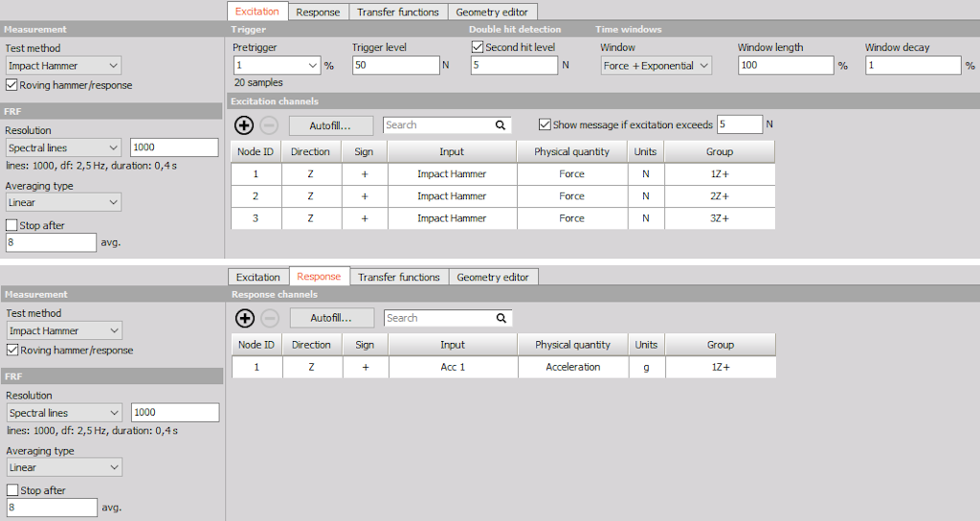980x521 pixels.
Task: Click Direction Z cell for node 1 excitation
Action: [x=311, y=174]
